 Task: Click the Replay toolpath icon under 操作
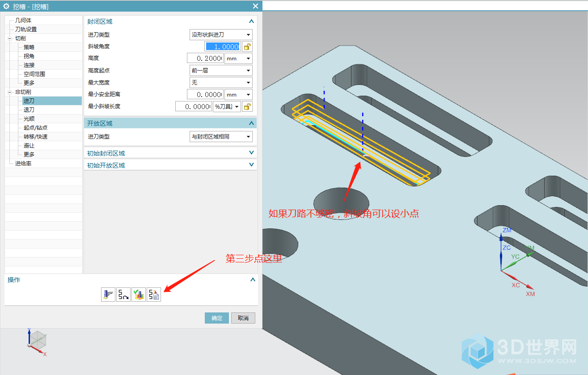(x=123, y=295)
